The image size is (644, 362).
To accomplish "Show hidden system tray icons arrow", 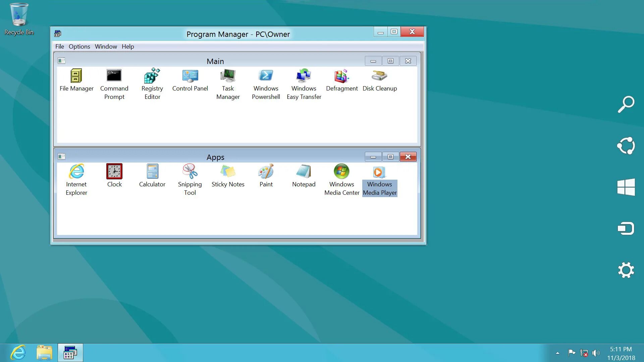I will pos(557,353).
